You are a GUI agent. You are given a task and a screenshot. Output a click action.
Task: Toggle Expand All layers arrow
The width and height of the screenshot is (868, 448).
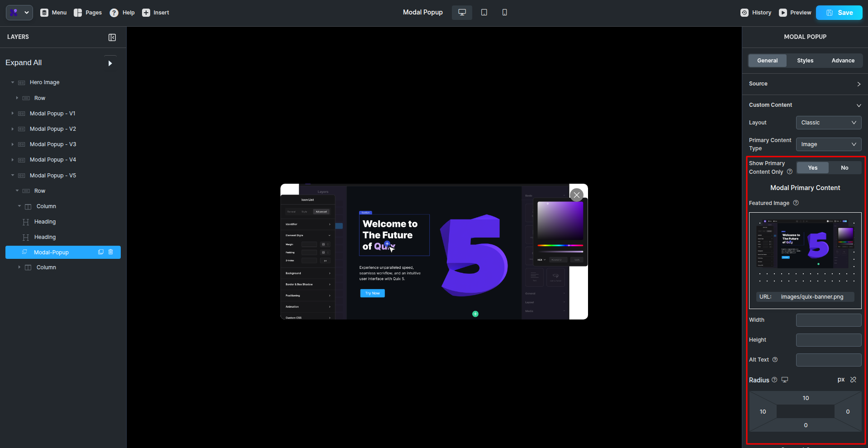coord(110,63)
